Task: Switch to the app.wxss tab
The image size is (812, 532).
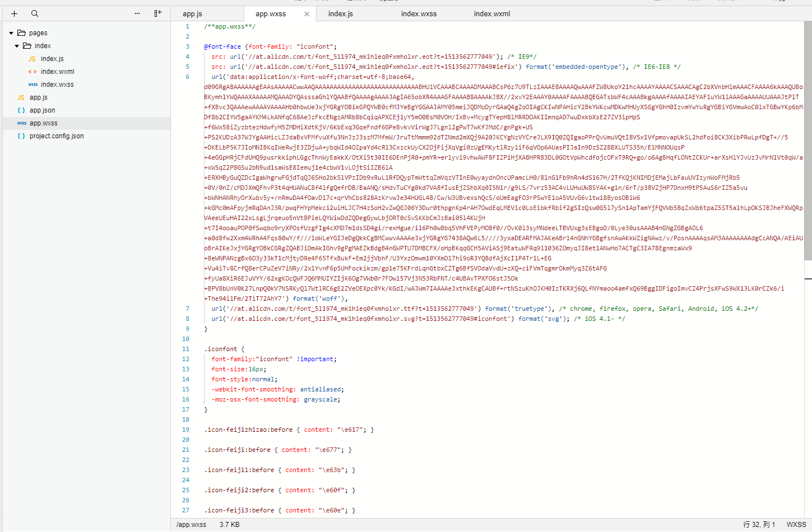Action: click(x=271, y=14)
